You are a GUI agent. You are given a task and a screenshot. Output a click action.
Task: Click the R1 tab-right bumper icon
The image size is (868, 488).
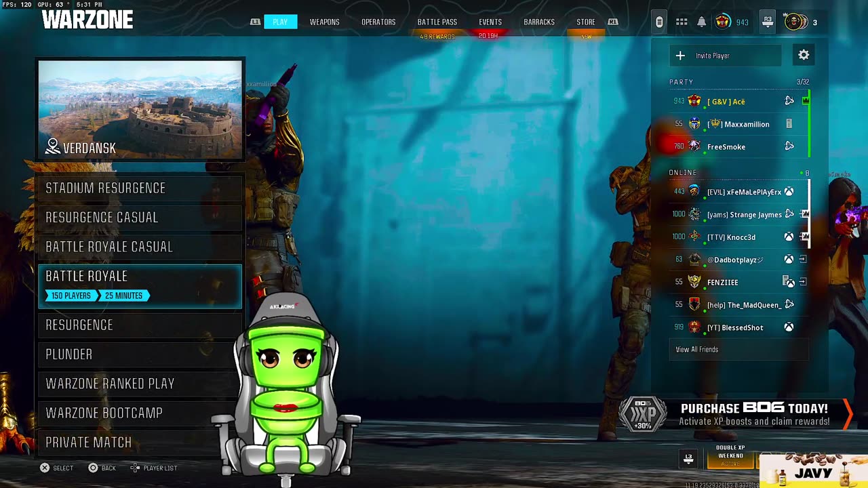pyautogui.click(x=613, y=22)
